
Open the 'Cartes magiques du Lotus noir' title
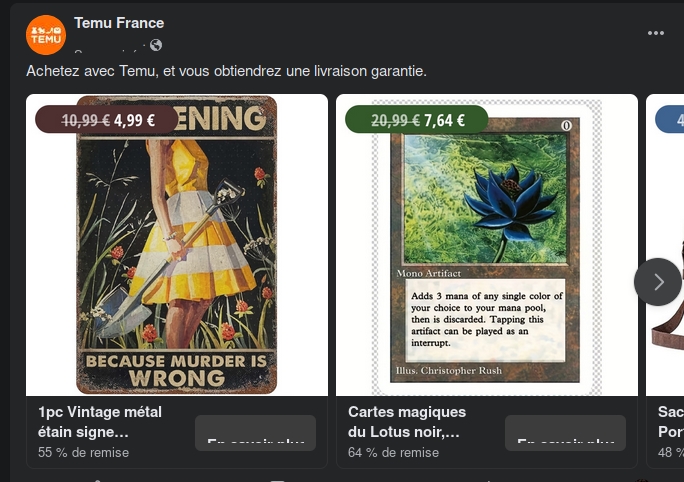[407, 422]
